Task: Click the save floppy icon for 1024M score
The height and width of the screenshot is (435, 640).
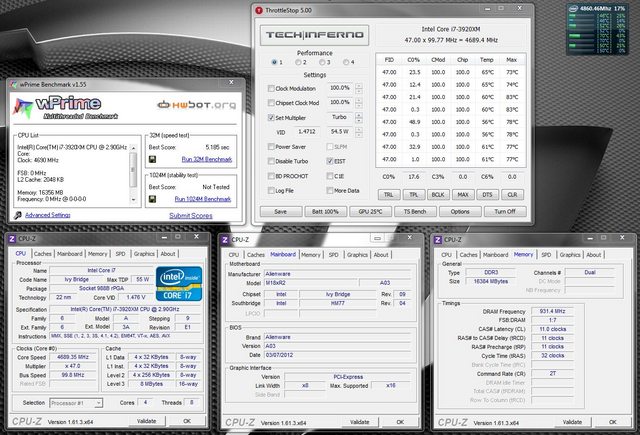Action: click(x=152, y=199)
